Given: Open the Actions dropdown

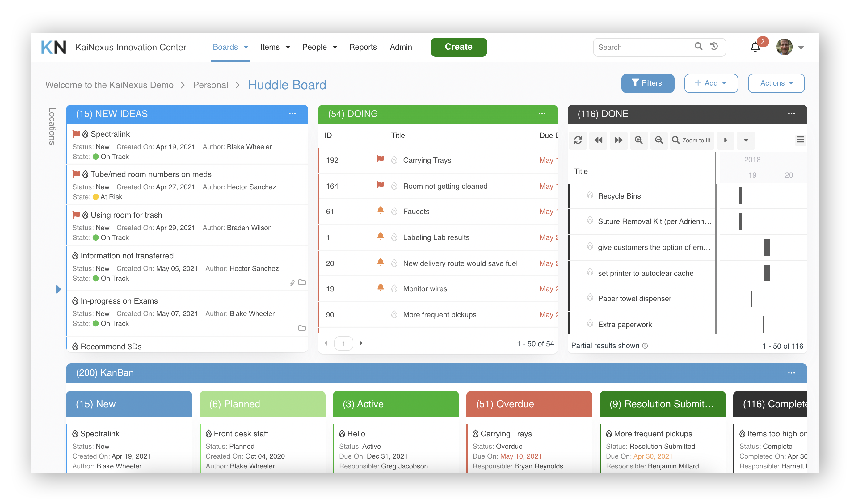Looking at the screenshot, I should 776,83.
